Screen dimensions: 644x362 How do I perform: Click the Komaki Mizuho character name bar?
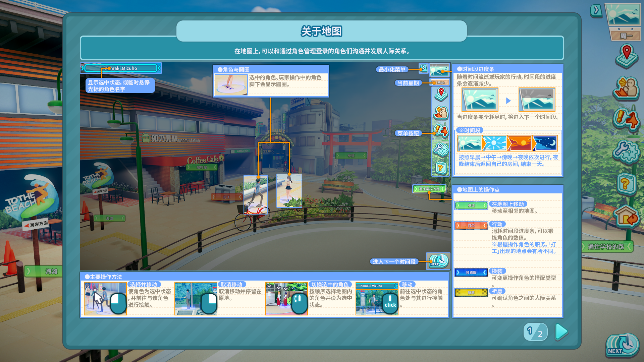click(121, 68)
